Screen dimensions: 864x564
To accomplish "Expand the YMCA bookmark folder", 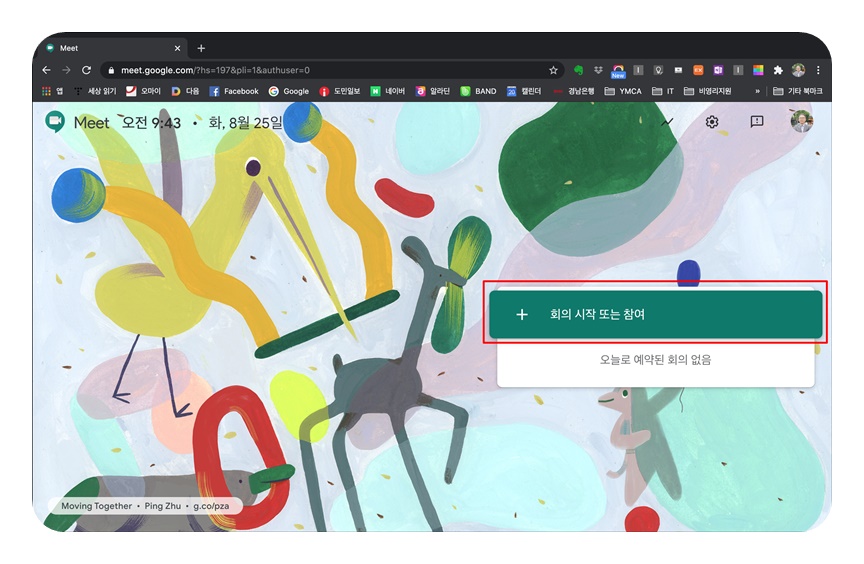I will 623,91.
